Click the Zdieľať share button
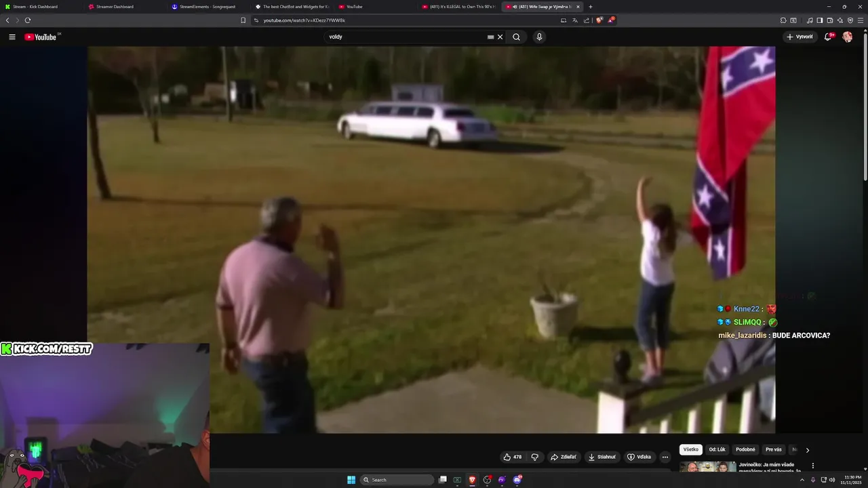The width and height of the screenshot is (868, 488). tap(564, 457)
